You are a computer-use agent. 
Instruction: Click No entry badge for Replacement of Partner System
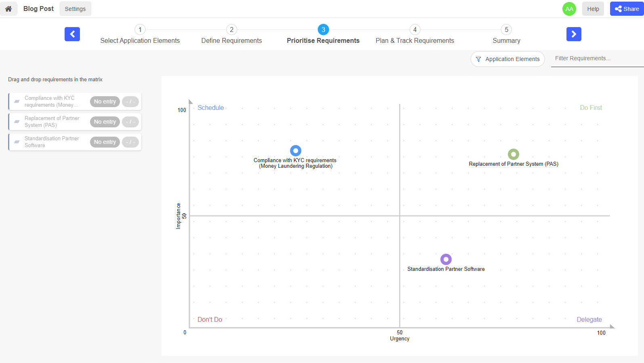pyautogui.click(x=105, y=122)
